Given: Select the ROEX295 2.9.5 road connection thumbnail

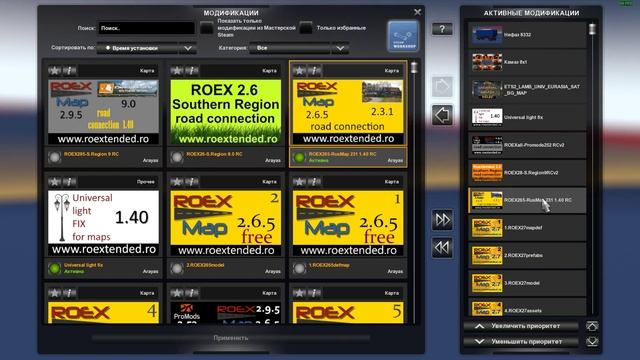Looking at the screenshot, I should [104, 112].
